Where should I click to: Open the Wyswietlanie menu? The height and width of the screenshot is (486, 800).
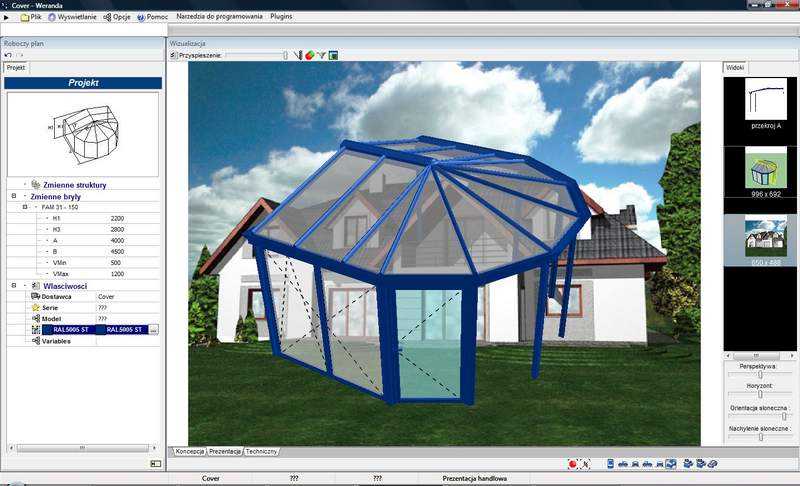click(72, 17)
